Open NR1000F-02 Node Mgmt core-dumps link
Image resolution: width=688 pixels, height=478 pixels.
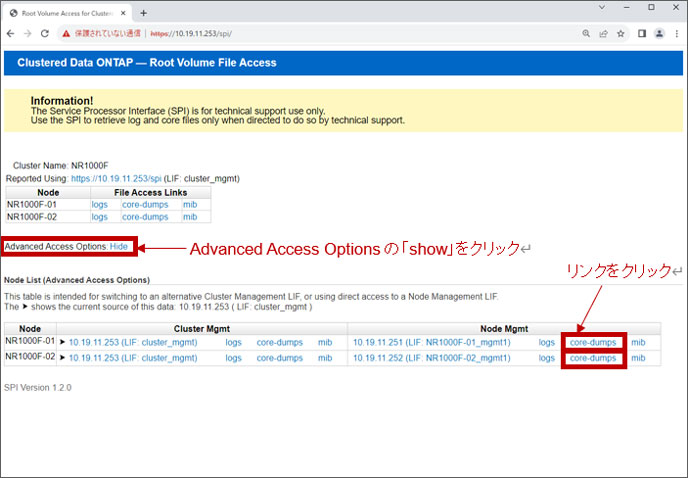tap(593, 358)
